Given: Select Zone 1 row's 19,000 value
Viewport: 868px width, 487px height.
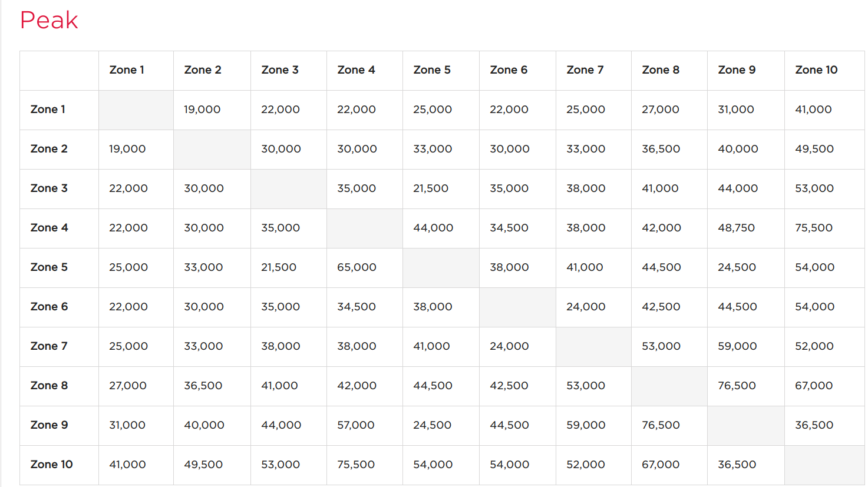Looking at the screenshot, I should coord(202,110).
